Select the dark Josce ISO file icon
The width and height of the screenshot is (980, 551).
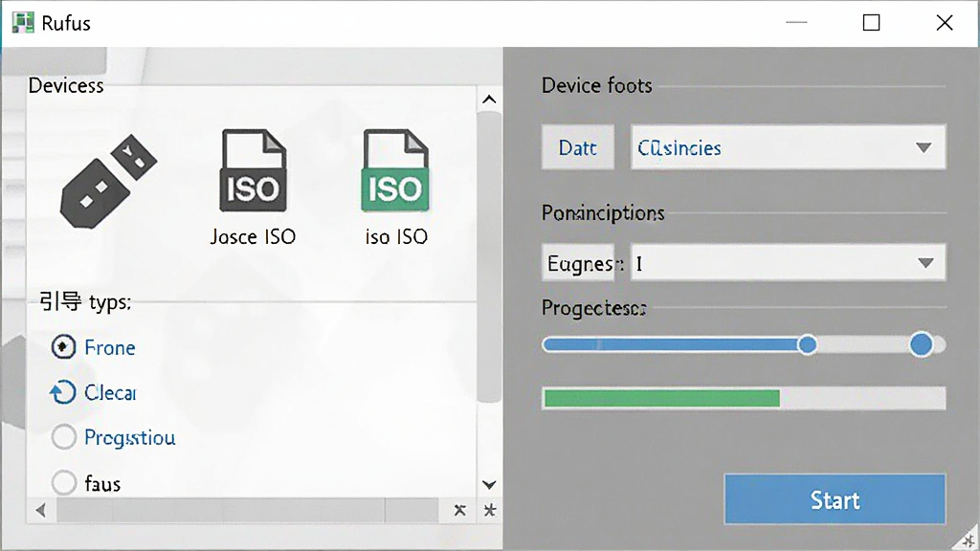click(x=253, y=170)
